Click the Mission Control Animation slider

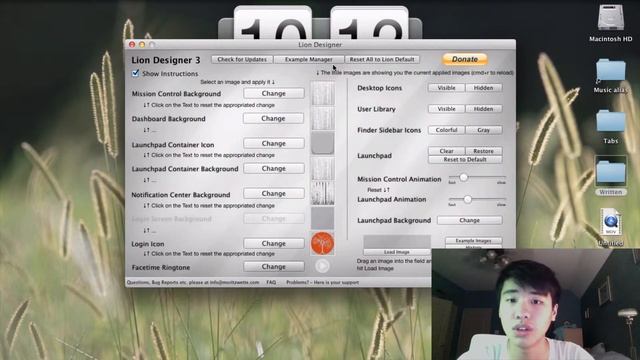tap(477, 178)
